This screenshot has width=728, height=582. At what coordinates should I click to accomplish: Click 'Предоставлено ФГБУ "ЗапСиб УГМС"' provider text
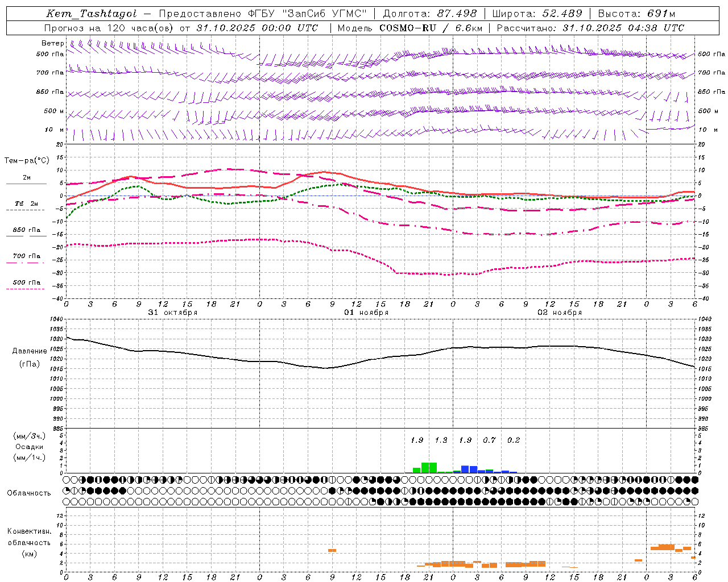263,14
